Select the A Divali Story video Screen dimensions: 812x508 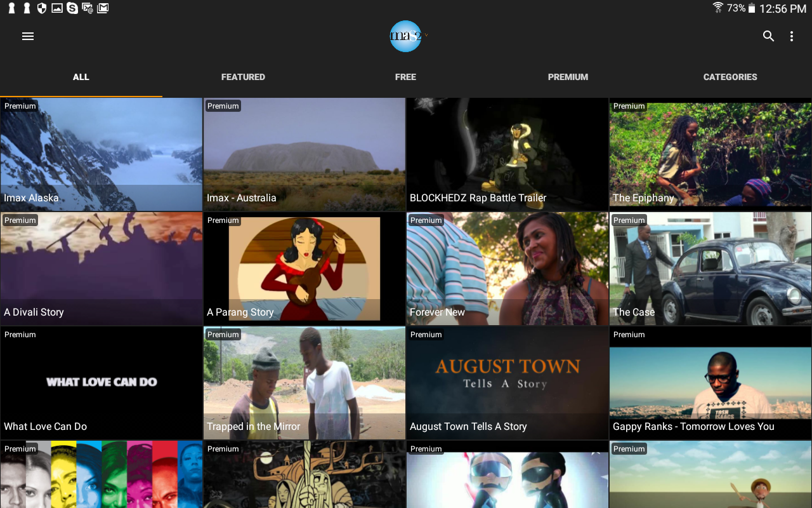point(101,269)
